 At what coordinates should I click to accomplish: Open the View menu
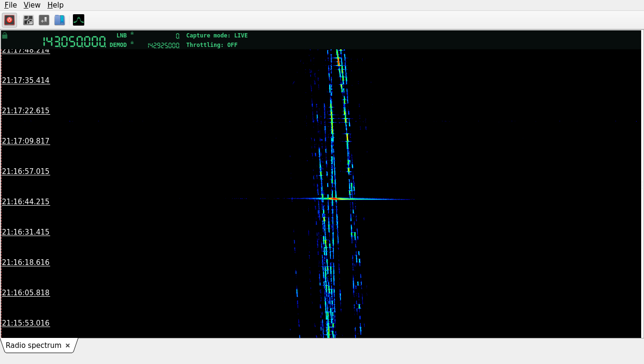32,5
